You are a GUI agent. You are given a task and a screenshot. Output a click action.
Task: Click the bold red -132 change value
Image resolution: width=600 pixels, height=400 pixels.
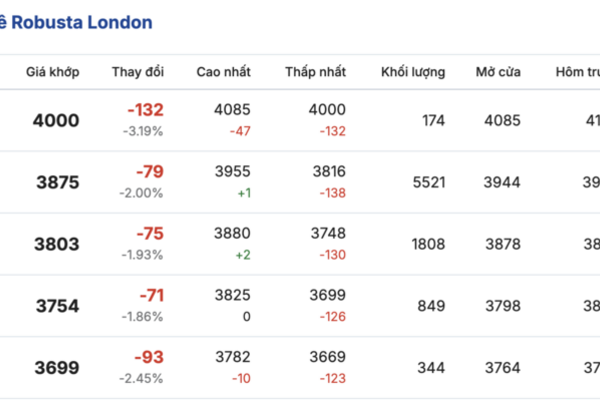(145, 110)
